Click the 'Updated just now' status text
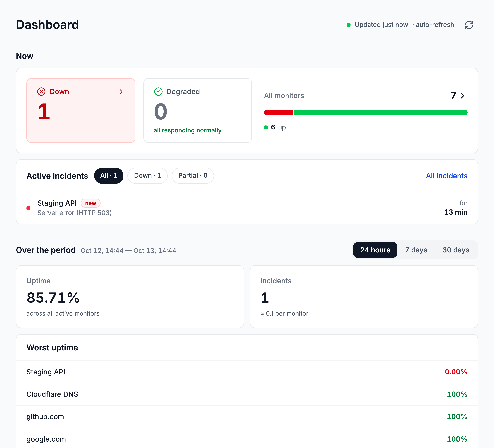Screen dimensions: 494x448 click(381, 25)
